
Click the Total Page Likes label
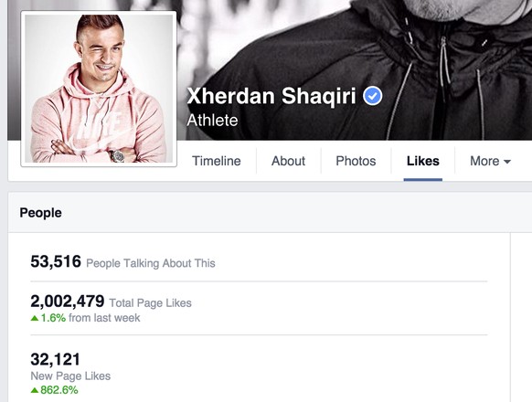(x=150, y=302)
